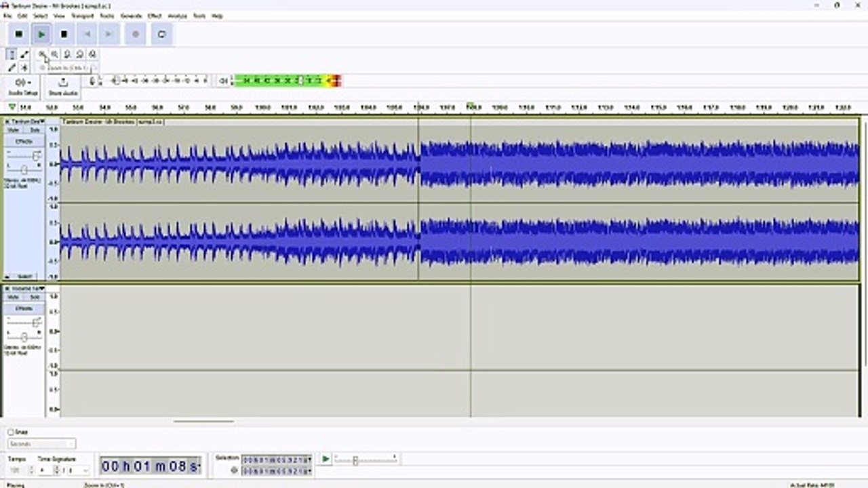868x488 pixels.
Task: Fit project to width icon
Action: 79,54
